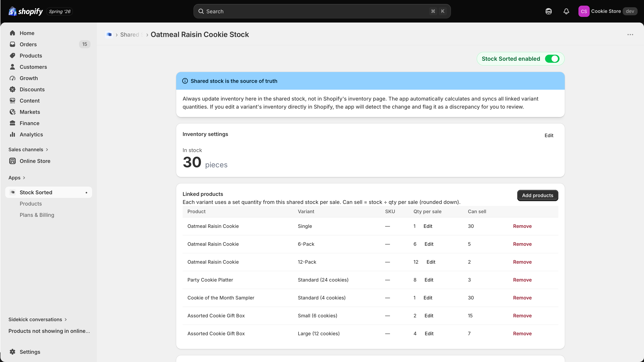Click the Stock Sorted app icon
Screen dimensions: 644x362
point(12,192)
